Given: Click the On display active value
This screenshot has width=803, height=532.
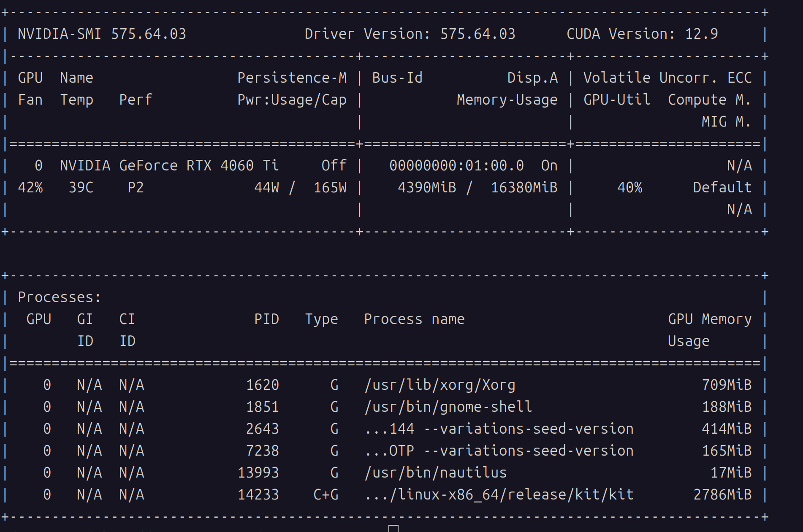Looking at the screenshot, I should (x=549, y=165).
